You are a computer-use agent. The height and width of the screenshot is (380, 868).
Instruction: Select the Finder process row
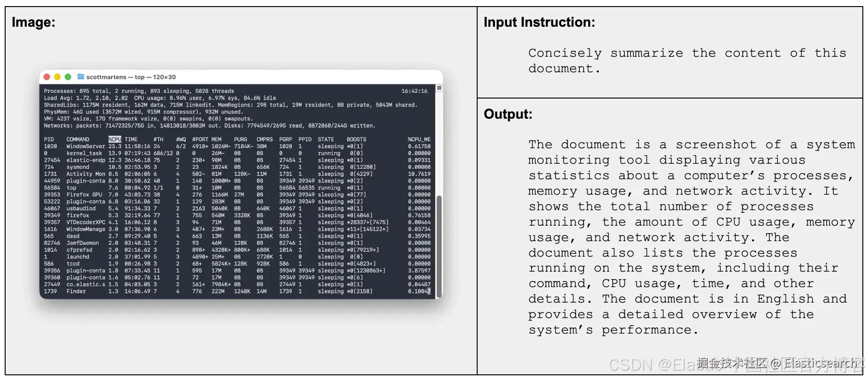tap(237, 291)
